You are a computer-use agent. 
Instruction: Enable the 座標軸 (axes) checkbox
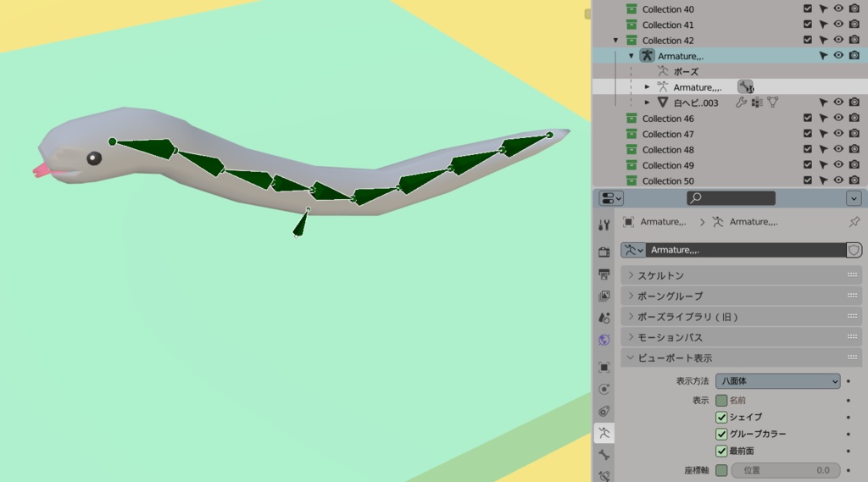(721, 470)
